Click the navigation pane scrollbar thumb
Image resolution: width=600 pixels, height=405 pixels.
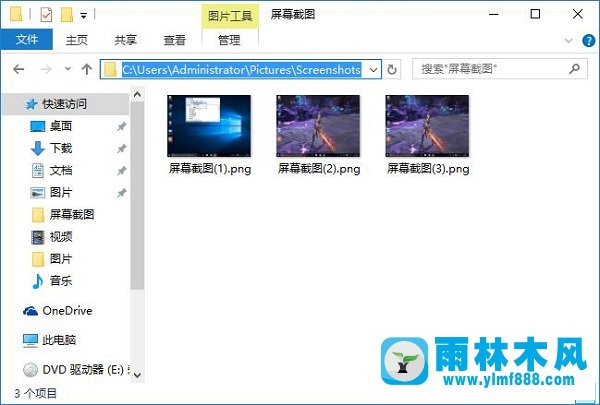pos(137,195)
